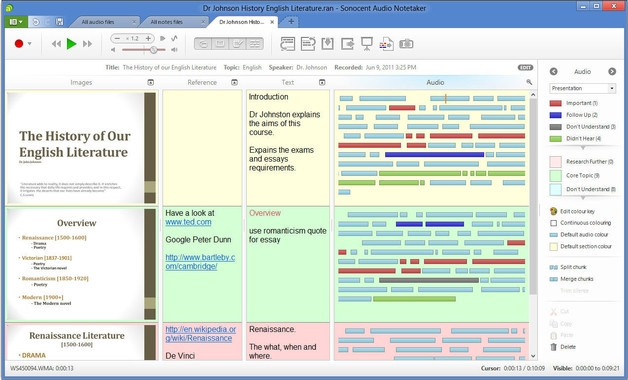The width and height of the screenshot is (628, 380).
Task: Toggle the second view-mode button in the grouped bar
Action: click(x=220, y=44)
